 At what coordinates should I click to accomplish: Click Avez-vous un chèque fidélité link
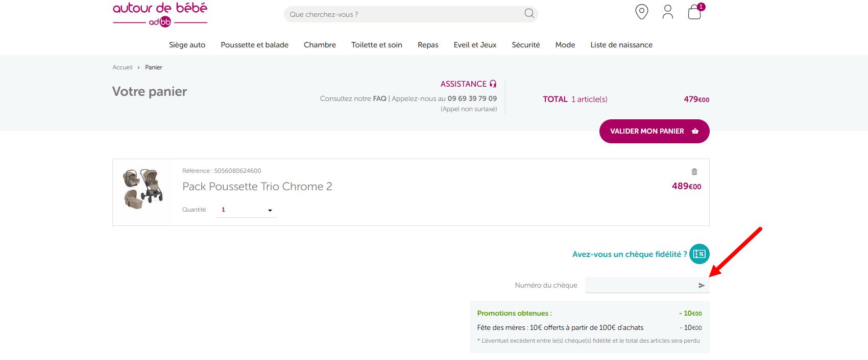pyautogui.click(x=630, y=254)
